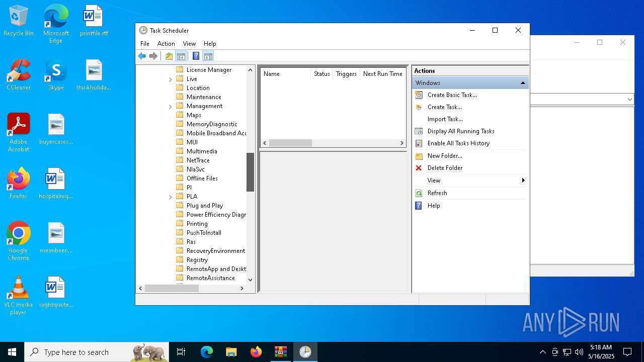644x362 pixels.
Task: Toggle the Show/Hide Console Tree icon
Action: [181, 56]
